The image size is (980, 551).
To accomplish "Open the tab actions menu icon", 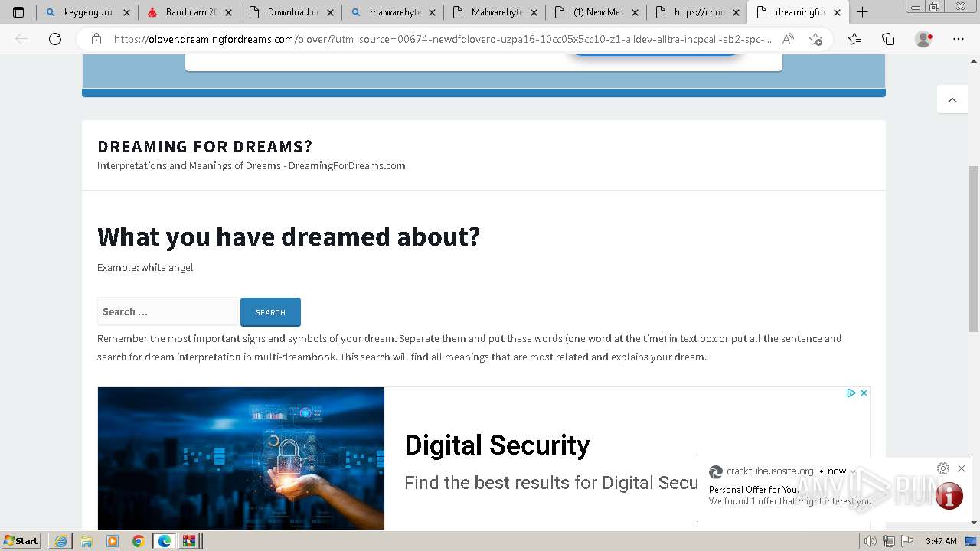I will click(18, 12).
